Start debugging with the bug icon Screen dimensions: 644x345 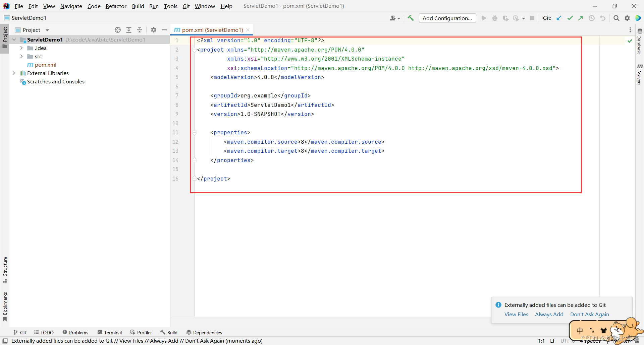point(495,18)
